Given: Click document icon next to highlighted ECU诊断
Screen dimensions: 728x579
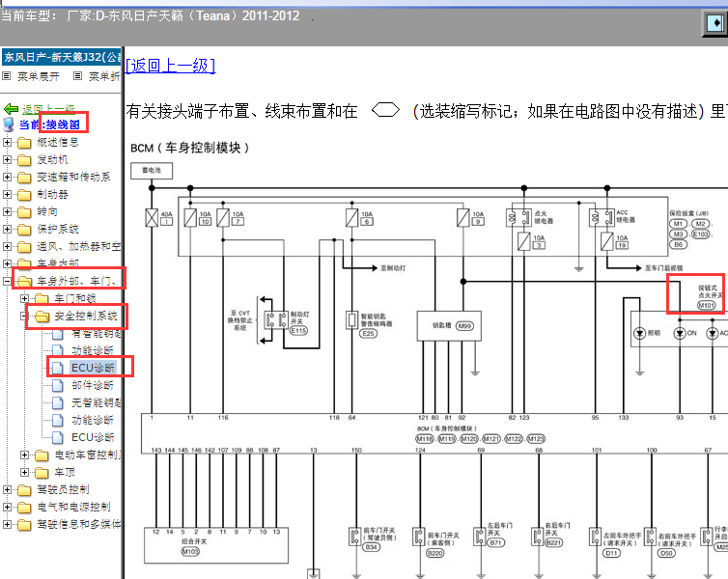Looking at the screenshot, I should click(58, 369).
